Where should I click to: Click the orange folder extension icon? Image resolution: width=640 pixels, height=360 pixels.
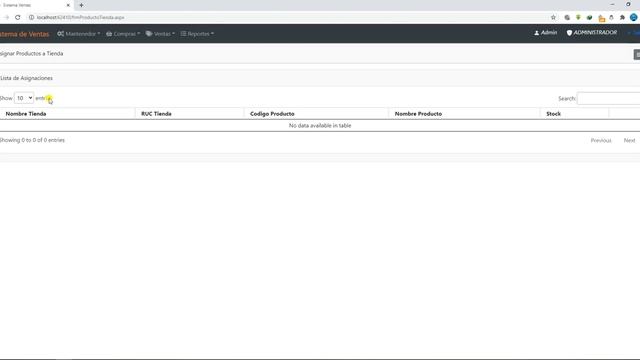[x=602, y=18]
